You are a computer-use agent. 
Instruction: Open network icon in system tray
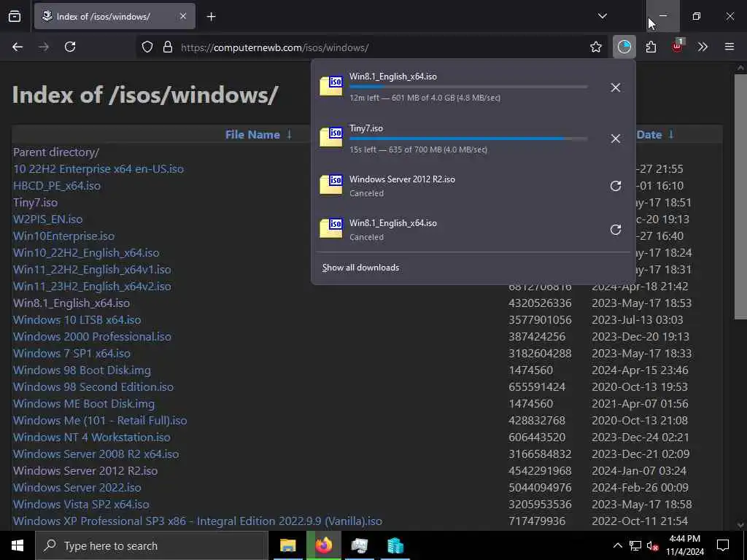(635, 545)
